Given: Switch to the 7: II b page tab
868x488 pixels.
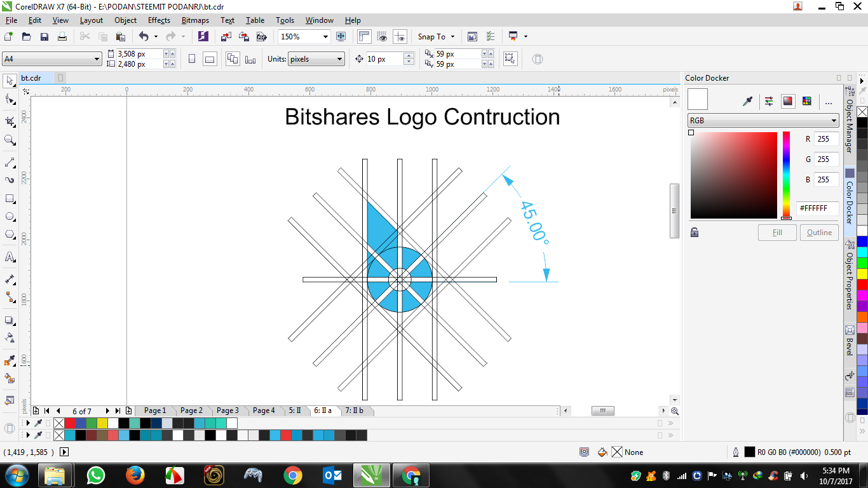Looking at the screenshot, I should pyautogui.click(x=354, y=410).
